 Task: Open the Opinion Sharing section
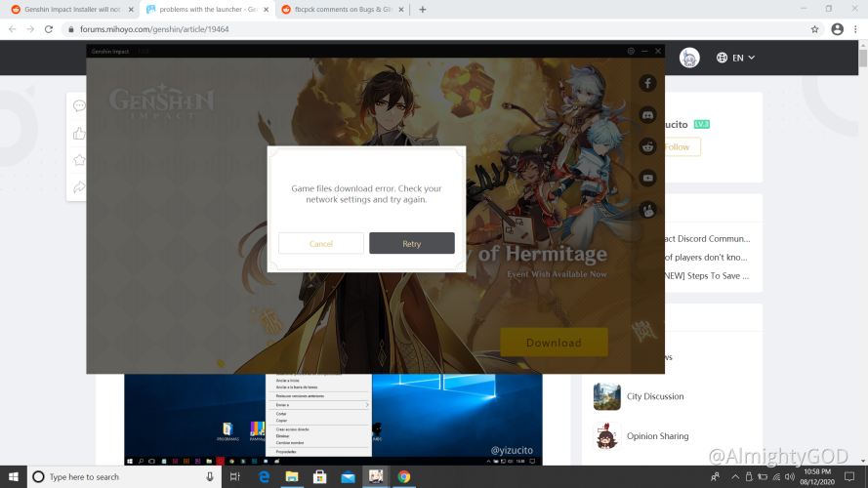coord(658,436)
